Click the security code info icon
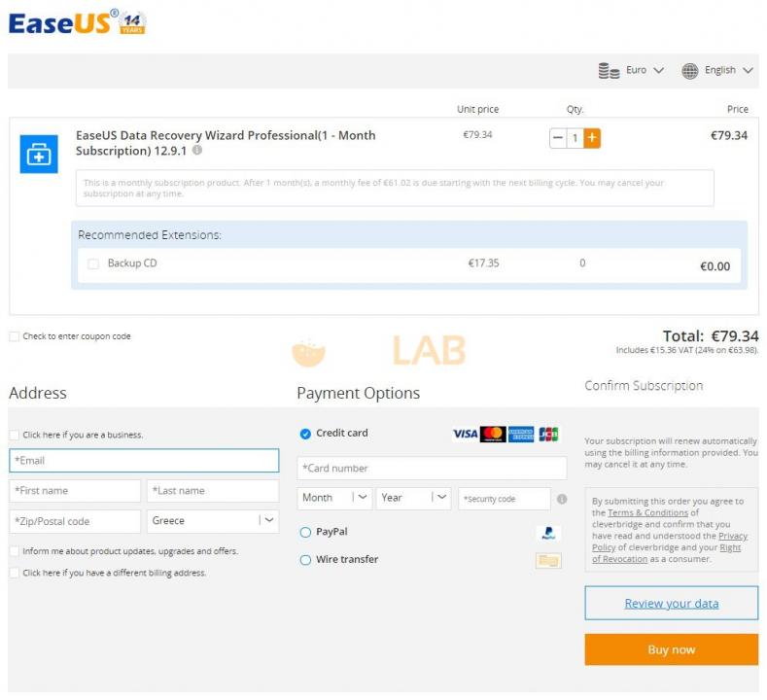 562,499
